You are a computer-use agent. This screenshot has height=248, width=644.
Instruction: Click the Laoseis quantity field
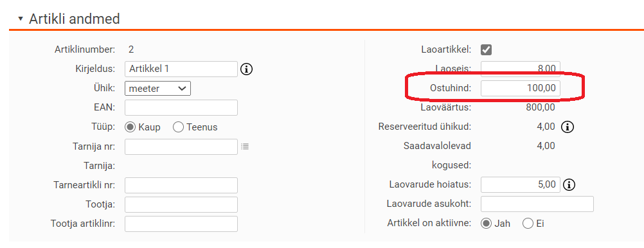[521, 69]
